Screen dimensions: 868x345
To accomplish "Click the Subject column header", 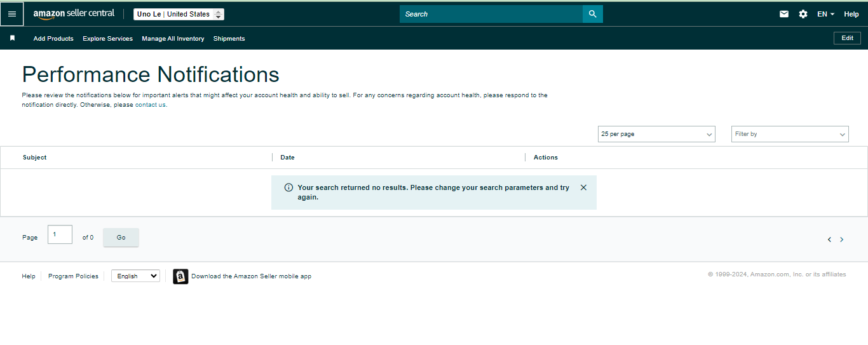I will click(x=35, y=158).
